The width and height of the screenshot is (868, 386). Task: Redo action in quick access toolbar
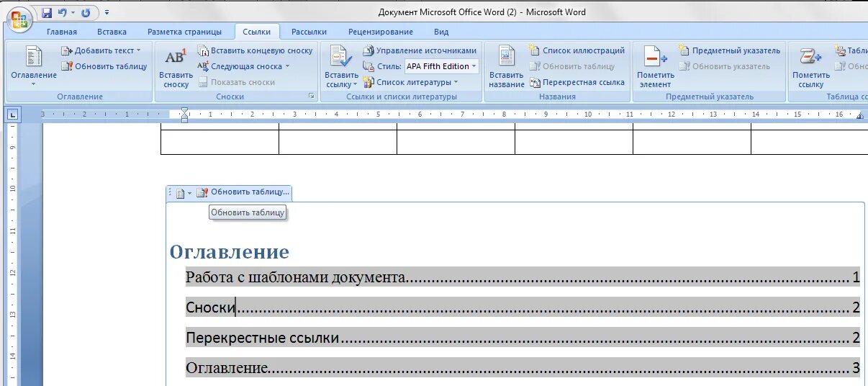pos(86,13)
